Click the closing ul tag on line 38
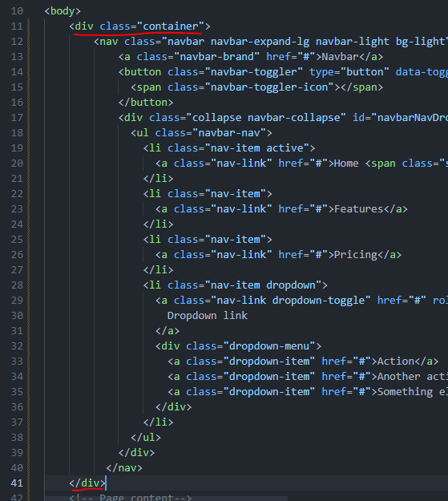448x501 pixels. [146, 438]
